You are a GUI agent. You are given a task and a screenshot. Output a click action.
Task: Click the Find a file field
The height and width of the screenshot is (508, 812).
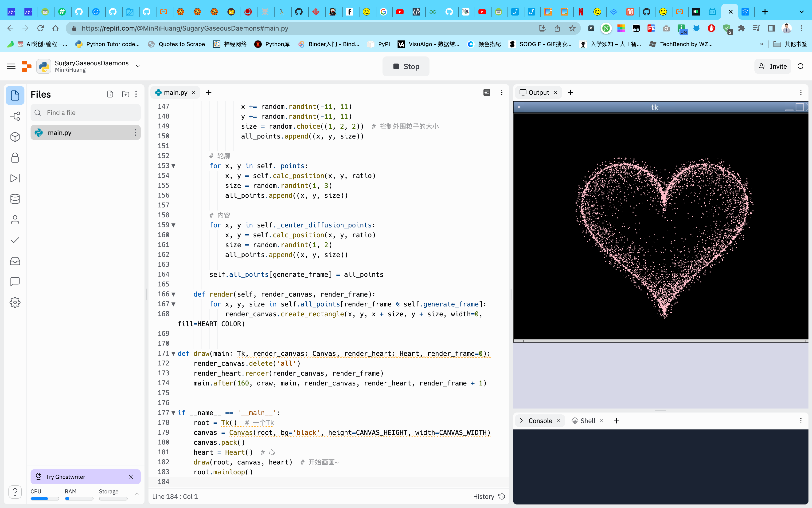tap(85, 113)
